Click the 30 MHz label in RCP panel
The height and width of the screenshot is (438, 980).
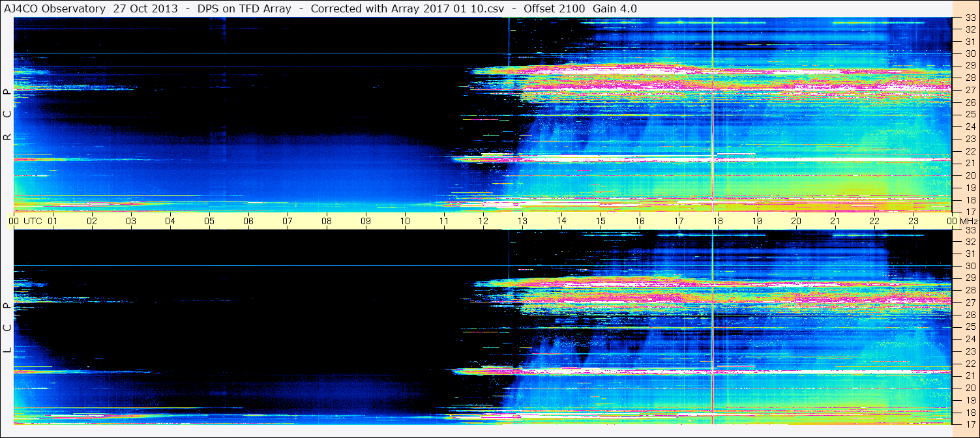(970, 53)
